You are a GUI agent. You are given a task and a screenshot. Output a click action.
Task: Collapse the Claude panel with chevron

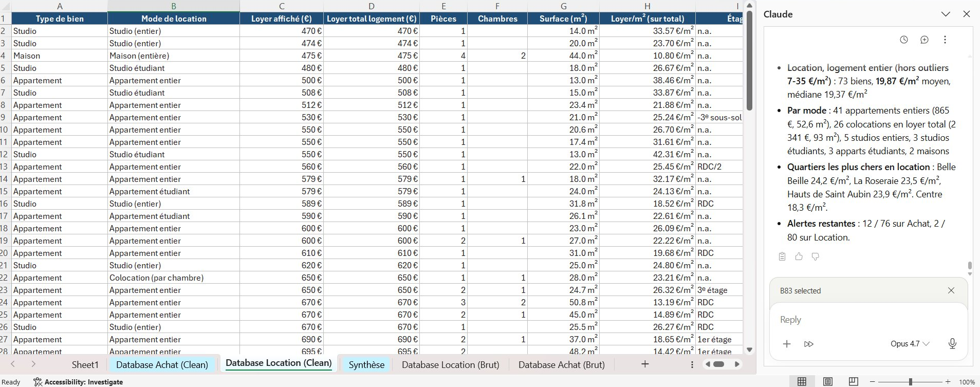point(946,14)
